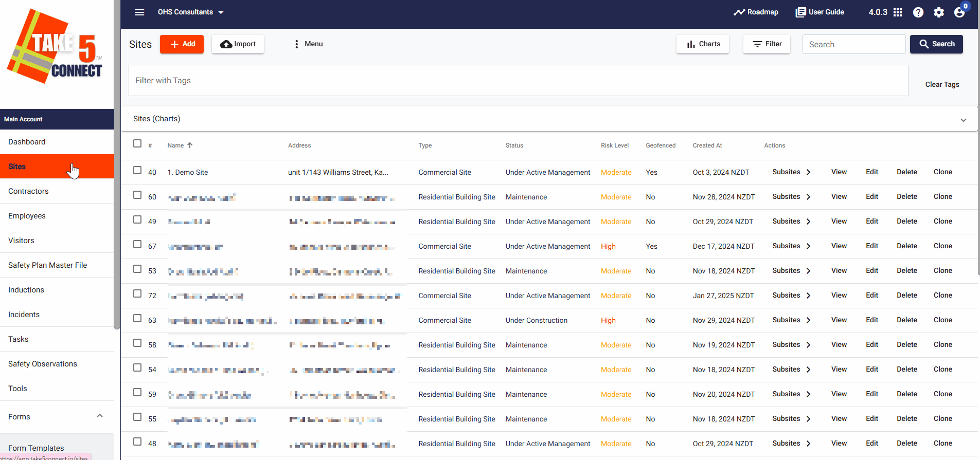Screen dimensions: 980x460
Task: Check the box for site 49
Action: (x=137, y=219)
